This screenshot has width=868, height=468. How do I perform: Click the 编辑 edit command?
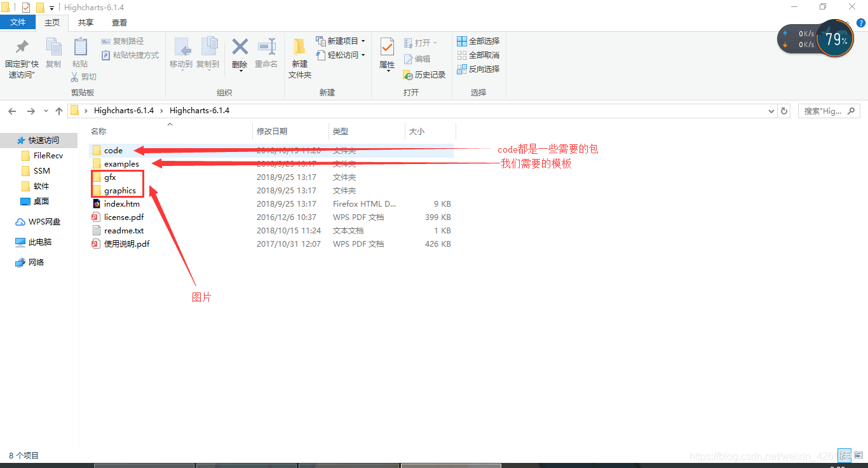tap(417, 59)
